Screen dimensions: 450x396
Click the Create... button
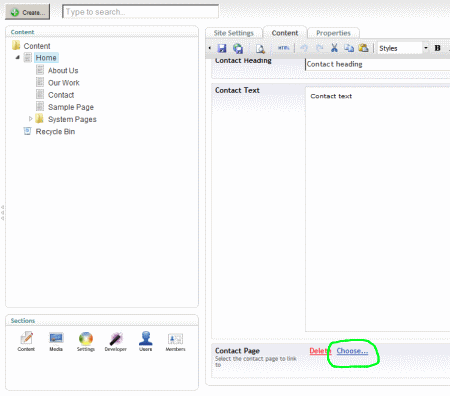point(28,12)
